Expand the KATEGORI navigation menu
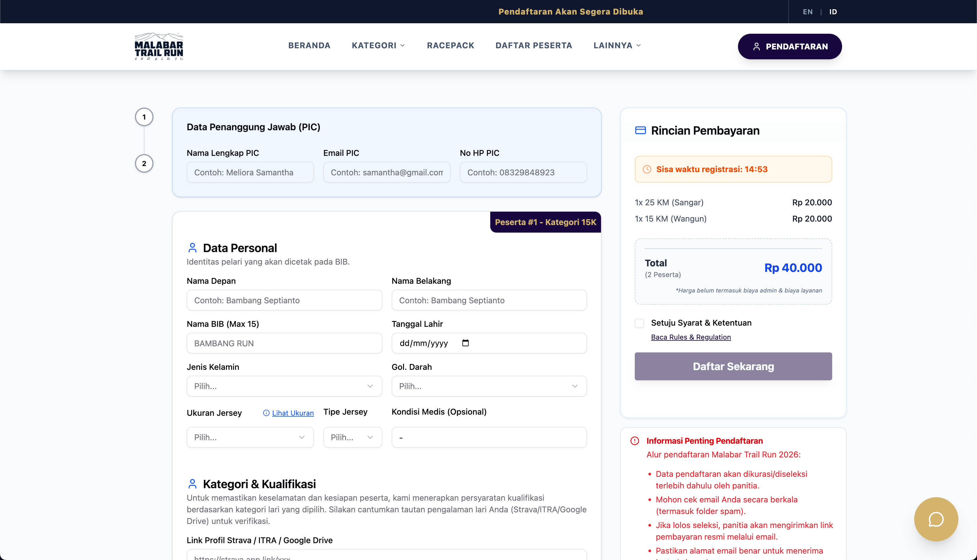Image resolution: width=977 pixels, height=560 pixels. [x=379, y=45]
